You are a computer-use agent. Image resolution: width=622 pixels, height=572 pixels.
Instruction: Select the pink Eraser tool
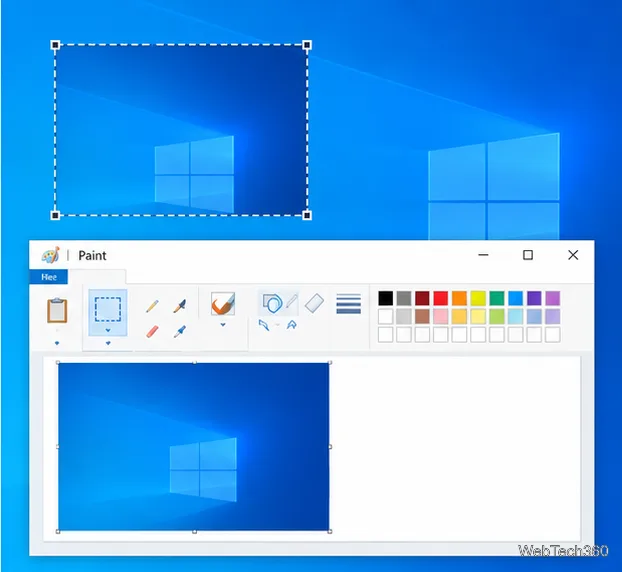tap(152, 332)
